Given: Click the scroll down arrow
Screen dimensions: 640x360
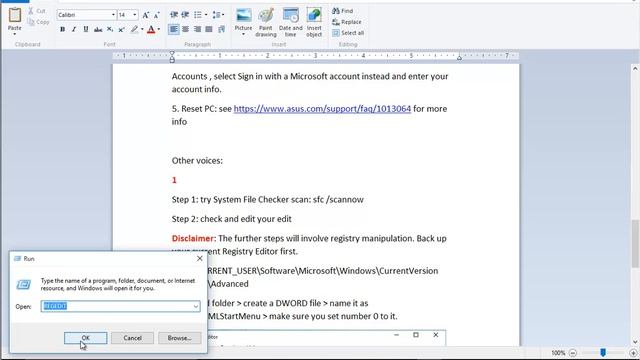Looking at the screenshot, I should 635,342.
